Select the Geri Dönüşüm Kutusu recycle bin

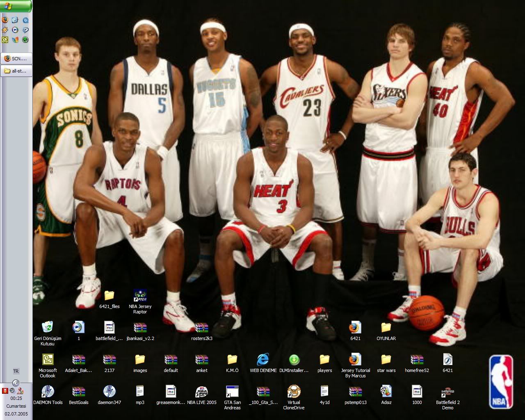[48, 333]
